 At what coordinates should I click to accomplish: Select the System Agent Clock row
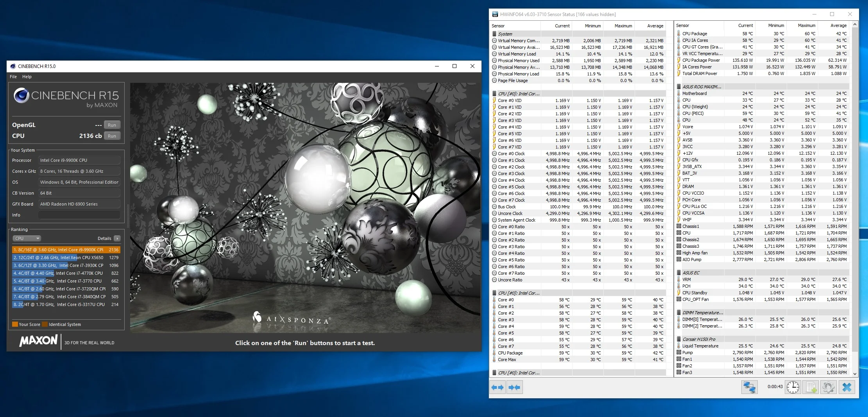(x=578, y=220)
